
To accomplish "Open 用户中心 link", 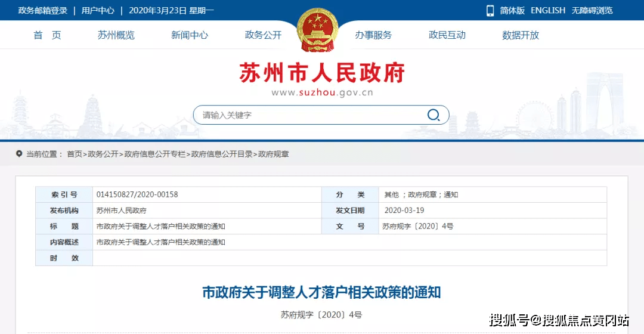I will coord(98,11).
